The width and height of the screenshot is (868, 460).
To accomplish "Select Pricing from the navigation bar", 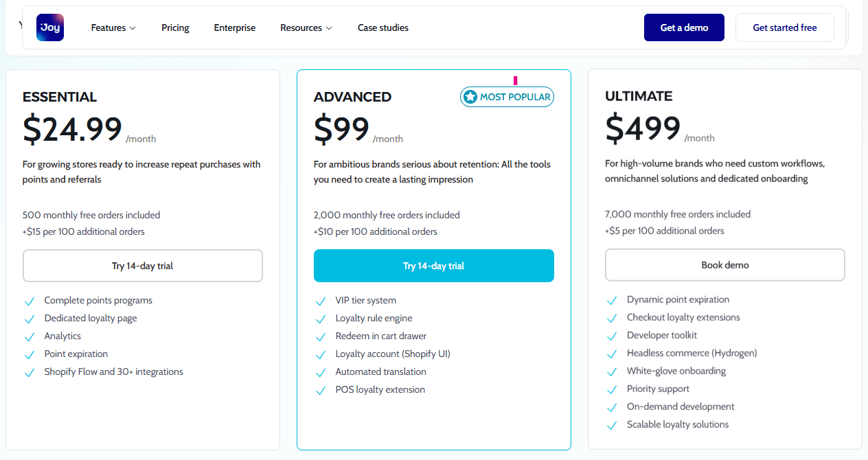I will pos(175,27).
